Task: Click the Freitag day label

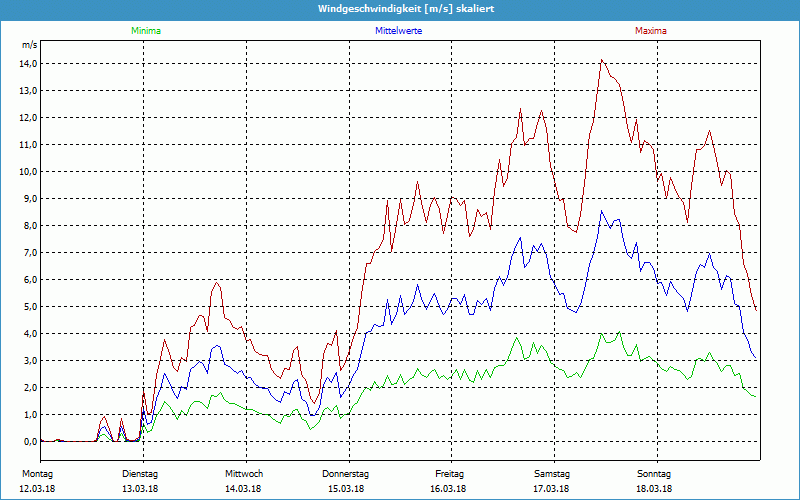Action: point(449,474)
